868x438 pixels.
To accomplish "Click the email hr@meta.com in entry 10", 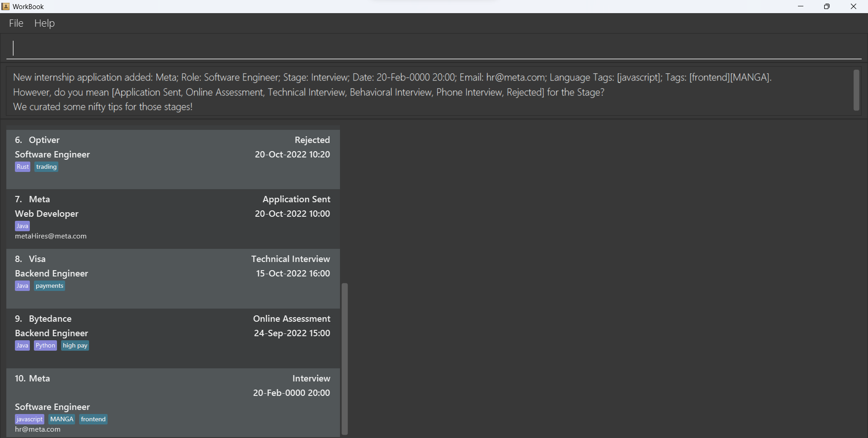I will 38,429.
